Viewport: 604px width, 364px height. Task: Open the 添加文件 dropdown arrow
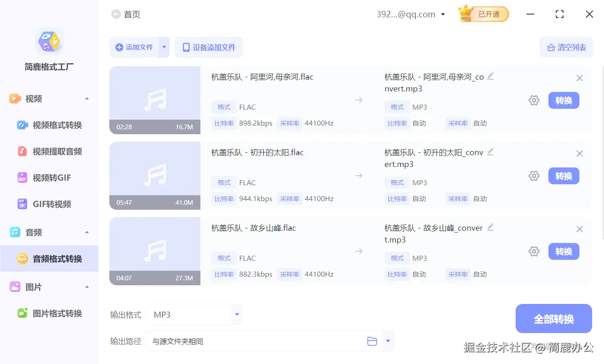(x=164, y=47)
